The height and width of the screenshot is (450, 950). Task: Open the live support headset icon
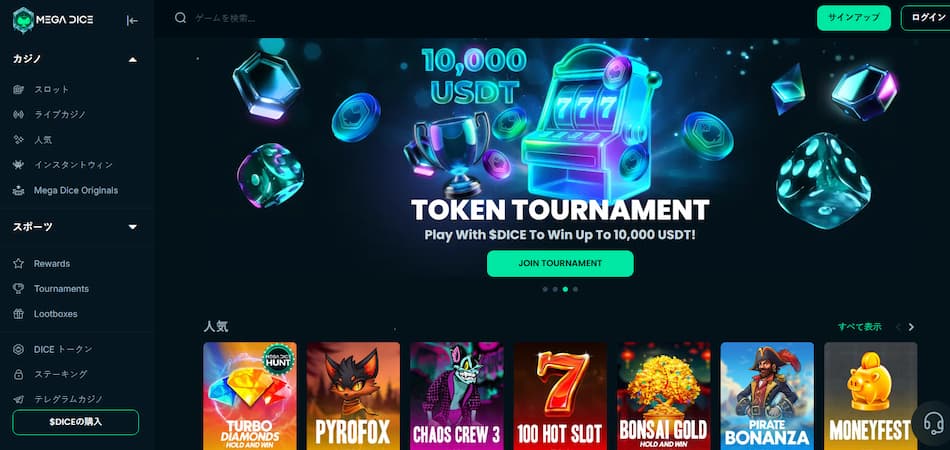tap(934, 422)
